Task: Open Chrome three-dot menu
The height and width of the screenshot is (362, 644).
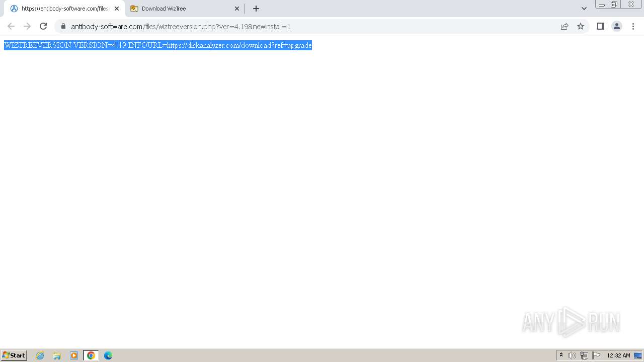Action: coord(633,26)
